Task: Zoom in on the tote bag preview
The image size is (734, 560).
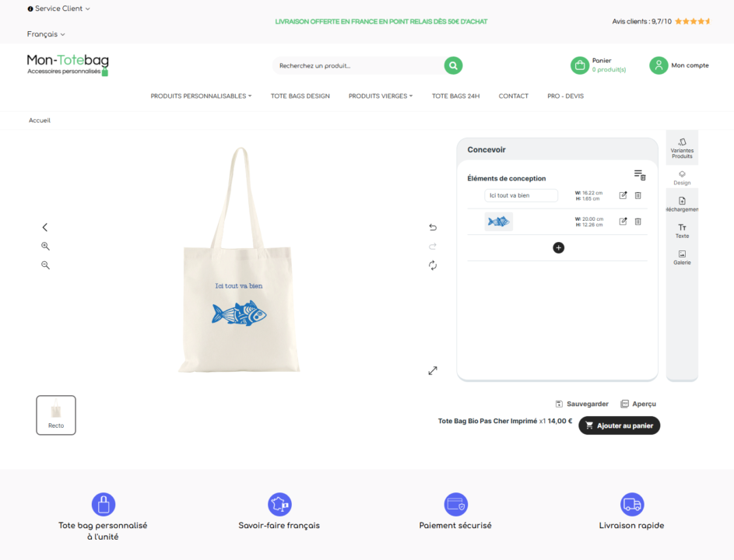Action: click(45, 246)
